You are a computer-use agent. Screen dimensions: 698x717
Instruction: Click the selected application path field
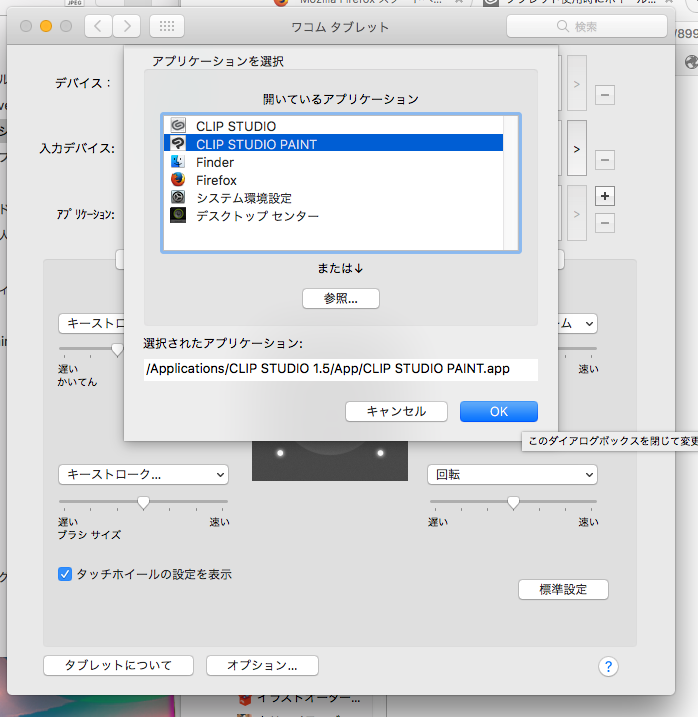(340, 369)
